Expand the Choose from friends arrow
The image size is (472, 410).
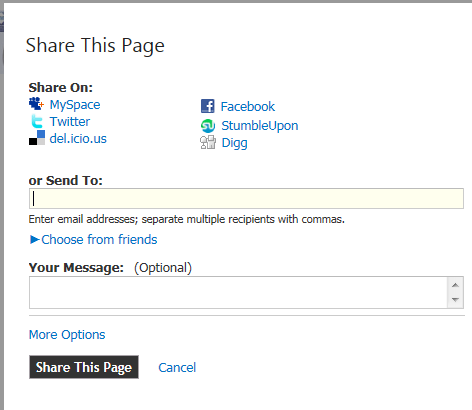(35, 239)
